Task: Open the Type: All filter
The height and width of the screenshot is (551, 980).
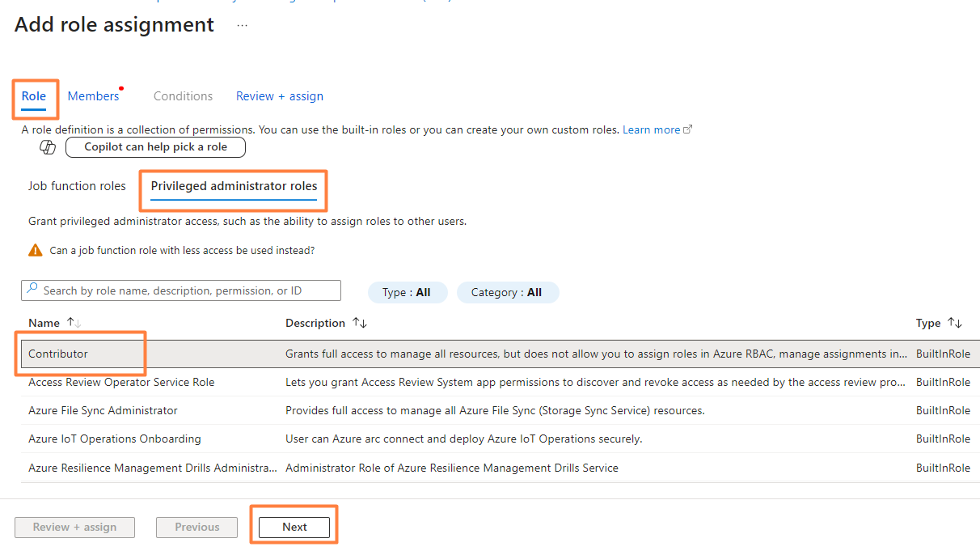Action: tap(407, 292)
